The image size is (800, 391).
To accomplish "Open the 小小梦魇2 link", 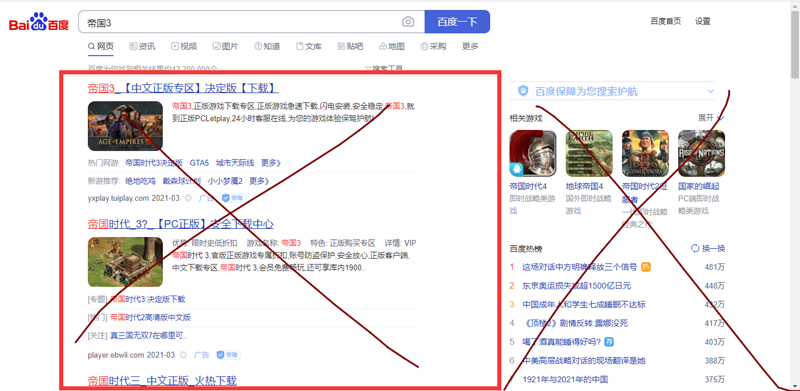I will point(225,181).
